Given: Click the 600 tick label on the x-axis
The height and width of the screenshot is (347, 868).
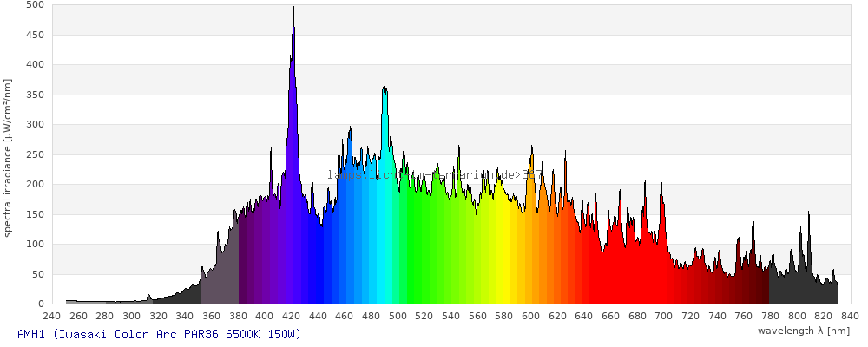Looking at the screenshot, I should 530,316.
